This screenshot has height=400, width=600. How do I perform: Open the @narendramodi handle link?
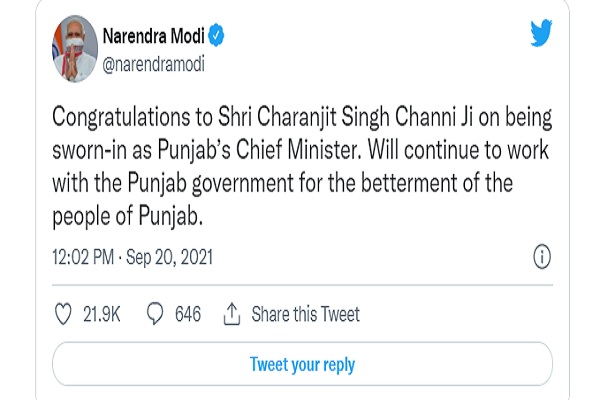153,64
